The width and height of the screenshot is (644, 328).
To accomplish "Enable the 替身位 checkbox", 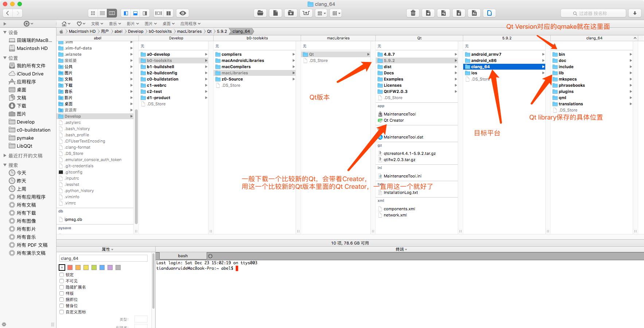I will pos(62,306).
